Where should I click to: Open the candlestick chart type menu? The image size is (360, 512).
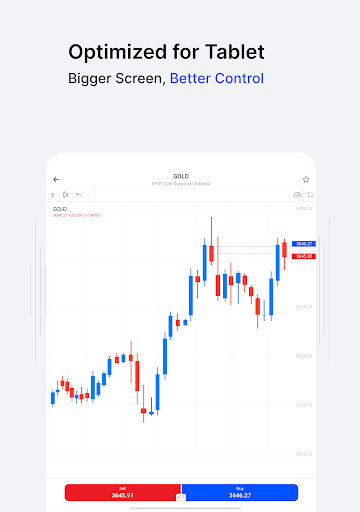tap(66, 195)
